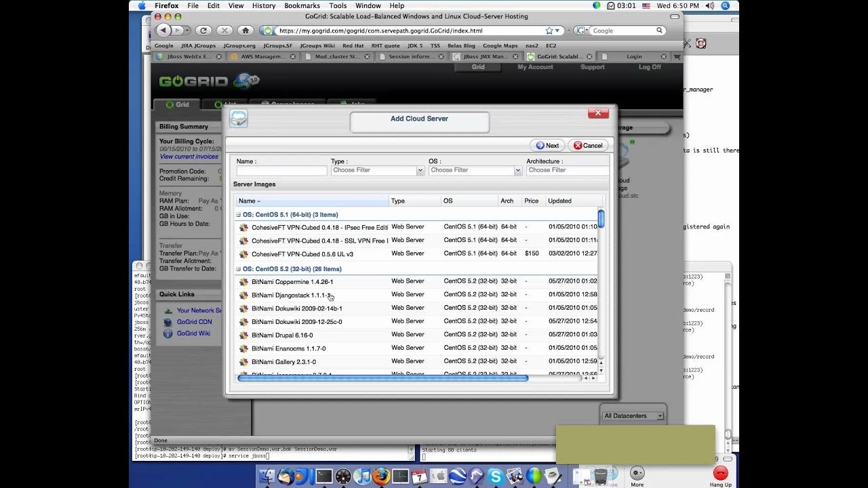Screen dimensions: 868x488
Task: Close the Add Cloud Server dialog with red X
Action: click(598, 113)
